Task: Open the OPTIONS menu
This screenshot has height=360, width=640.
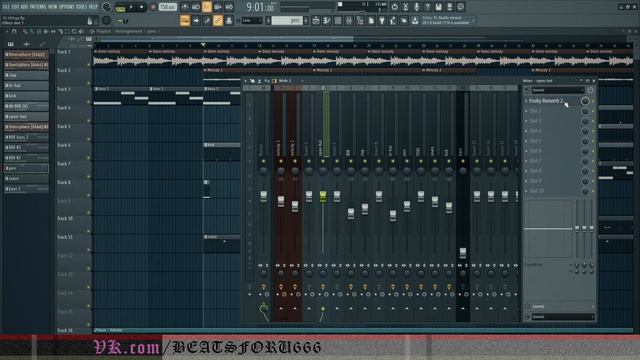Action: (67, 7)
